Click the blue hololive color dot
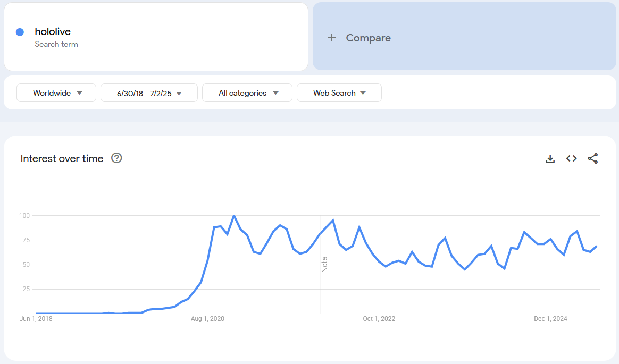Screen dimensions: 619x364 pyautogui.click(x=20, y=32)
